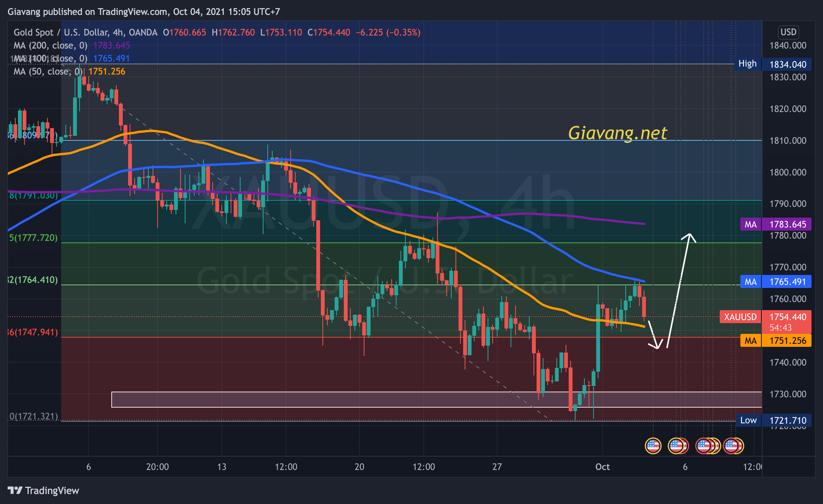Click the leftmost standalone US flag event icon
Image resolution: width=823 pixels, height=504 pixels.
click(x=653, y=446)
